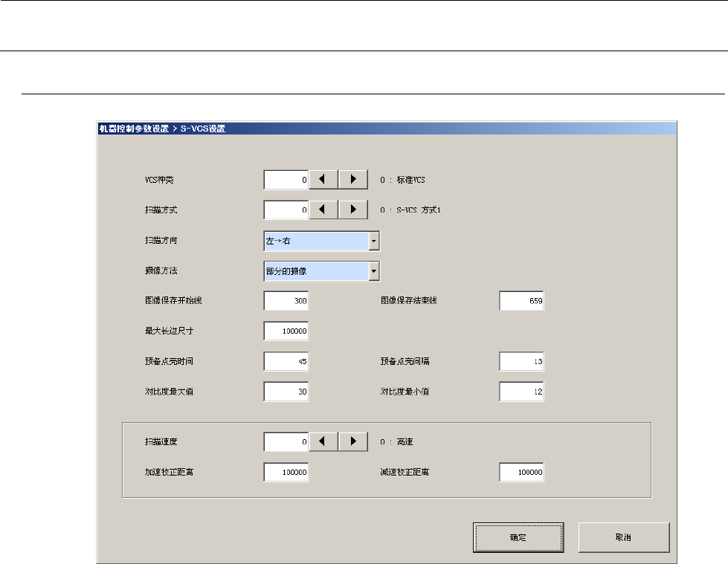Click the 图像保存结束线 input field
The image size is (728, 564).
[x=521, y=301]
